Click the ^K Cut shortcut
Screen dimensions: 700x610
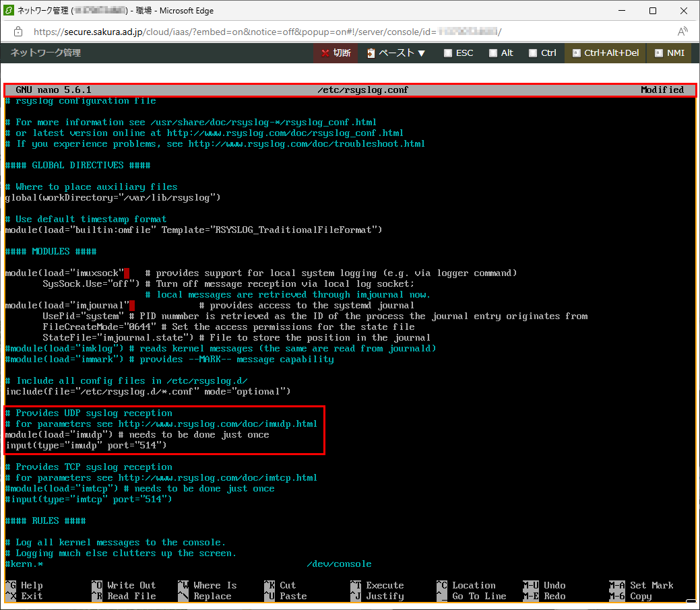pos(280,586)
